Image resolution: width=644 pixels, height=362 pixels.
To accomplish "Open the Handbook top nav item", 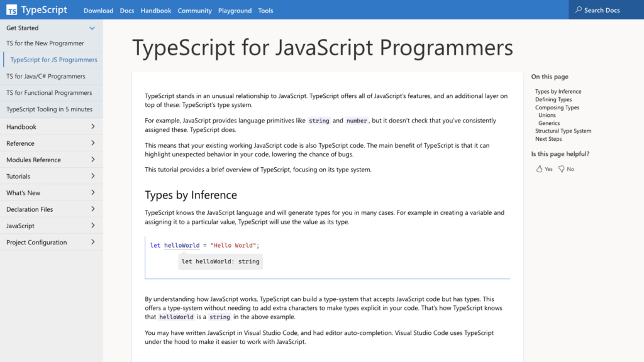I will [156, 11].
